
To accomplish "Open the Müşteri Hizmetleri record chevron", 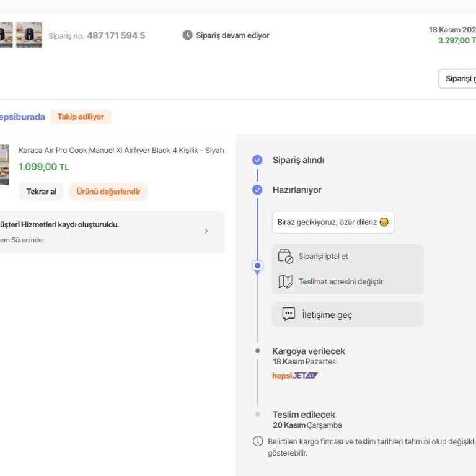I will (x=206, y=231).
